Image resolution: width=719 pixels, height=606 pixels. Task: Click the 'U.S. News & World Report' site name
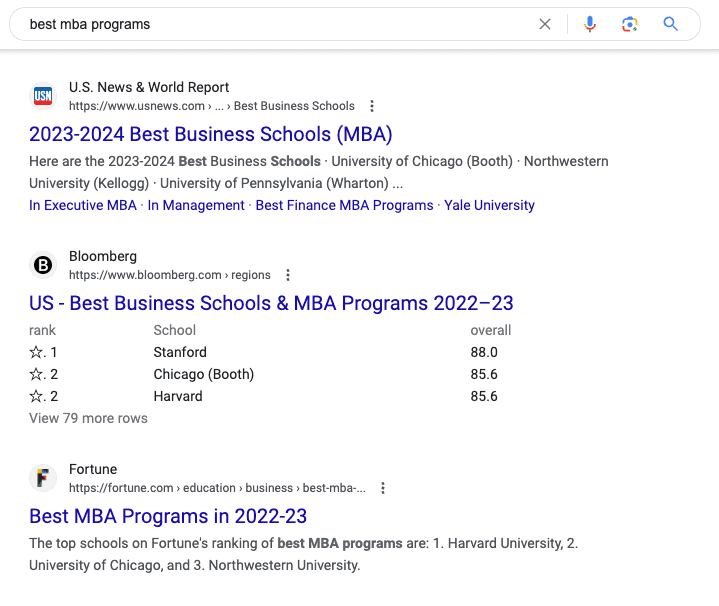coord(149,87)
